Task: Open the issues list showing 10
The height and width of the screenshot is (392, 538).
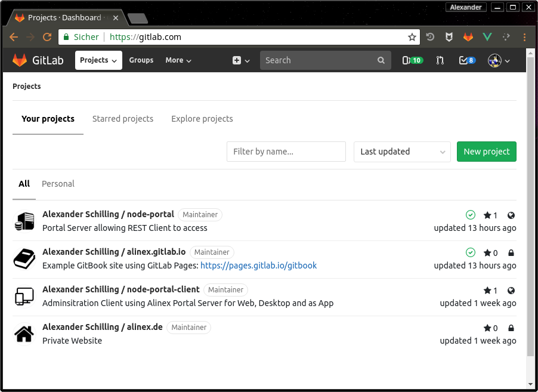Action: click(x=412, y=60)
